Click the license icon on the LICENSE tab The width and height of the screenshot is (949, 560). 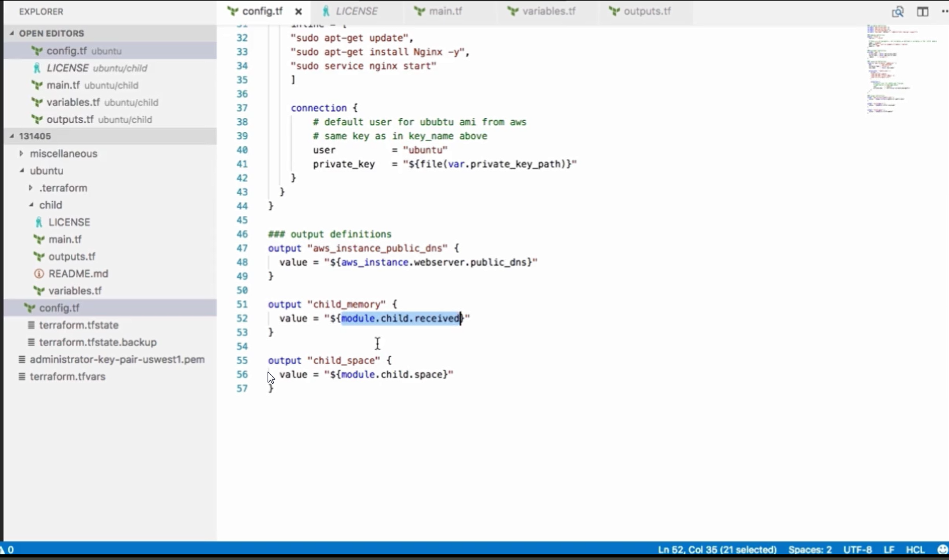pos(326,11)
